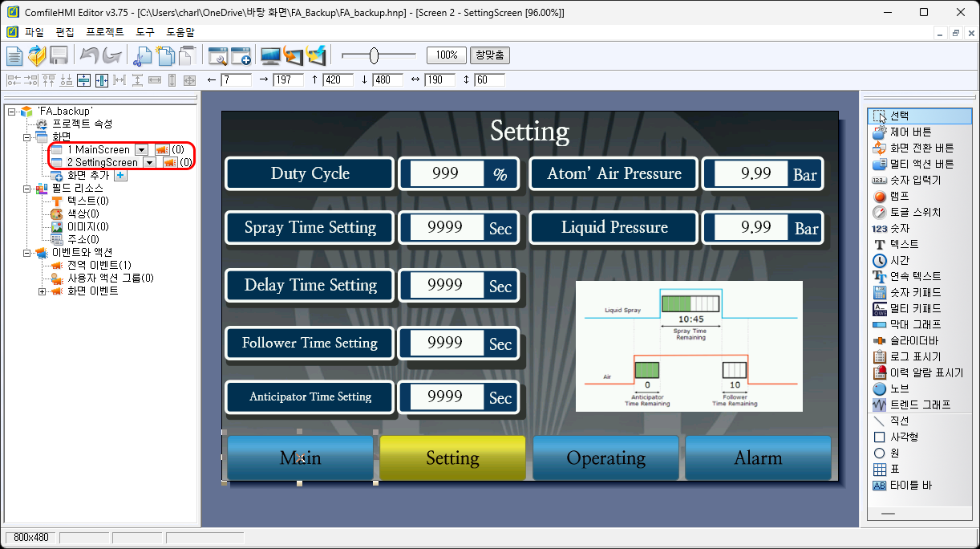This screenshot has width=980, height=549.
Task: Redo action with the forward arrow icon
Action: (112, 55)
